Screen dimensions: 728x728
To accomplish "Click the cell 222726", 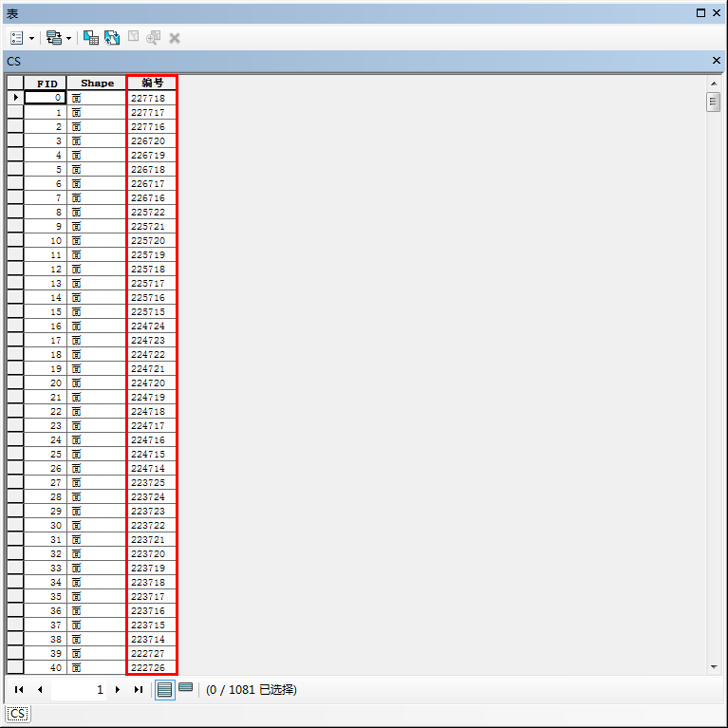I will coord(152,667).
